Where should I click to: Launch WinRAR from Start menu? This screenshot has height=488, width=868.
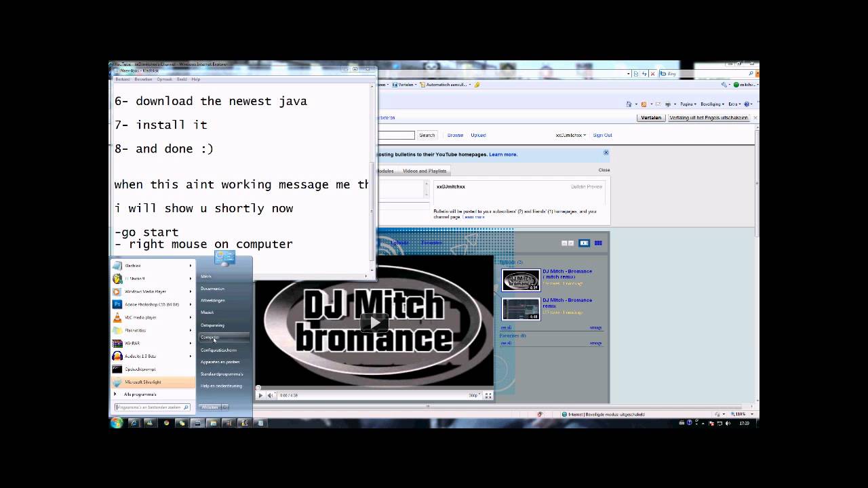pyautogui.click(x=153, y=343)
